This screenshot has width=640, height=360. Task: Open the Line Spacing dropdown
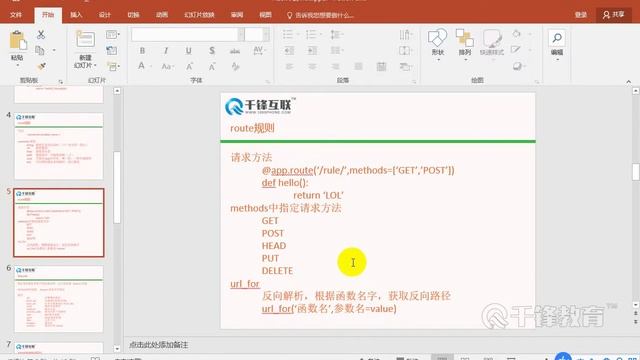[x=336, y=35]
